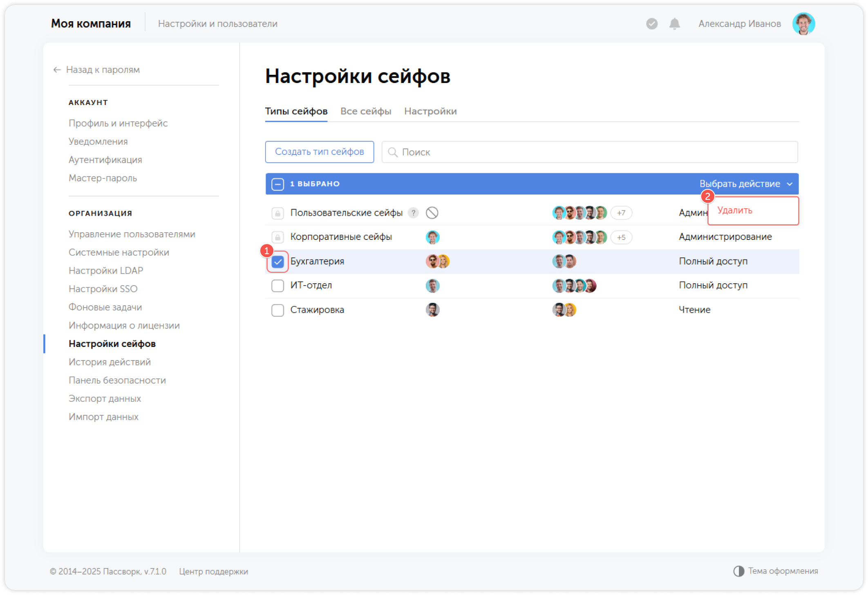Check the ИТ-отдел checkbox
The width and height of the screenshot is (868, 595).
(277, 286)
